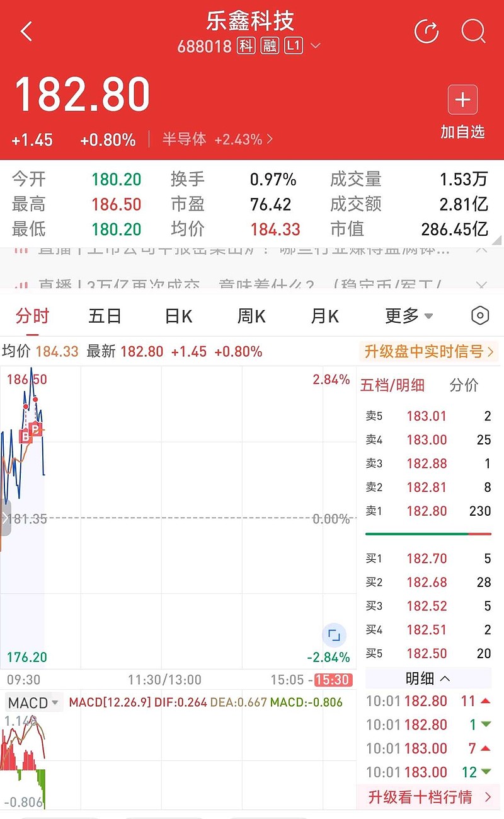Tap 升级看十档行情 upgrade link

430,797
